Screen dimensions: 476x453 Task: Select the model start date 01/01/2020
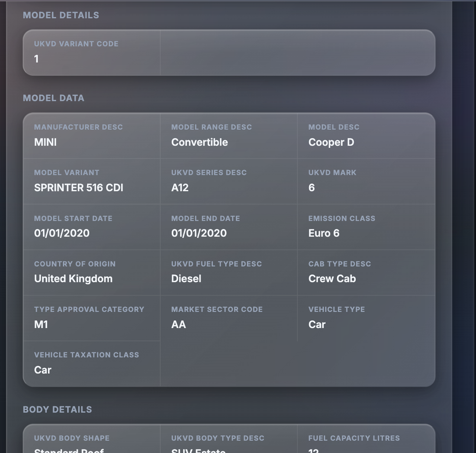[62, 233]
